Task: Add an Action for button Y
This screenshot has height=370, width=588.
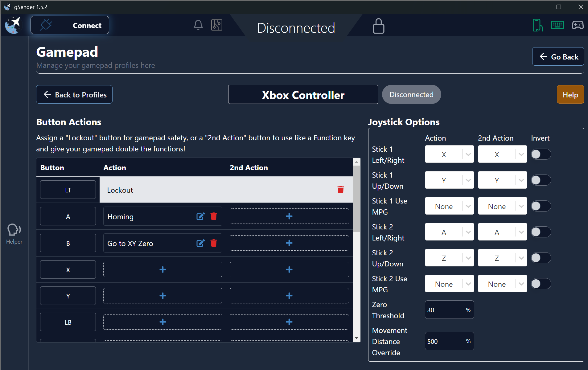Action: (x=163, y=296)
